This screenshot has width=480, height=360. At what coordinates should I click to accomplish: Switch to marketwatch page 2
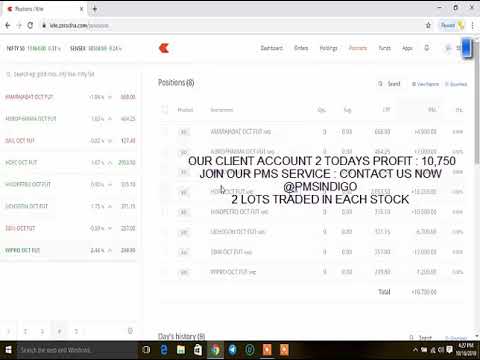[25, 331]
